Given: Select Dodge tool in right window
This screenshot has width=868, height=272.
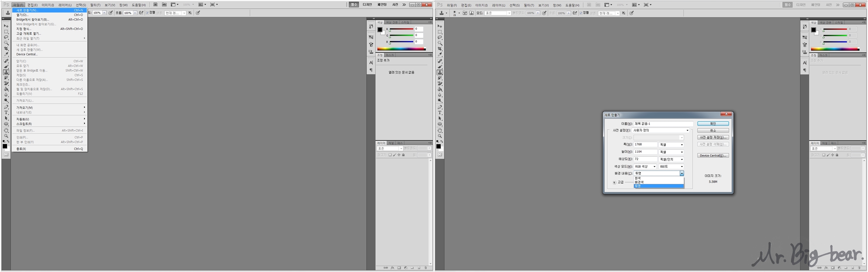Looking at the screenshot, I should click(x=440, y=101).
